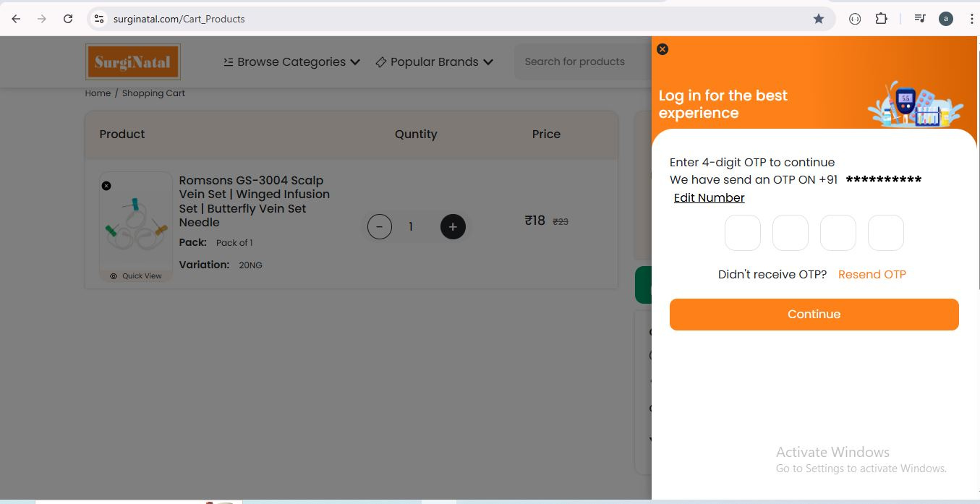Viewport: 980px width, 504px height.
Task: Open Chrome profile avatar menu
Action: click(x=945, y=19)
